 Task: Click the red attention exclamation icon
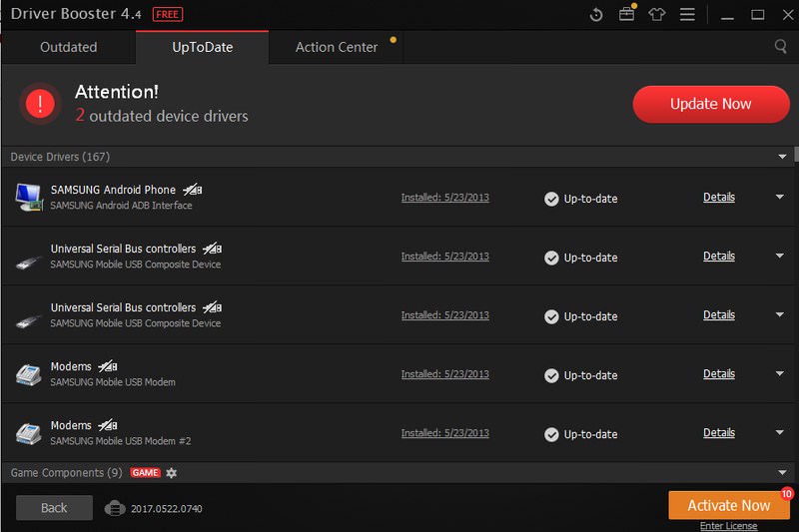(40, 104)
